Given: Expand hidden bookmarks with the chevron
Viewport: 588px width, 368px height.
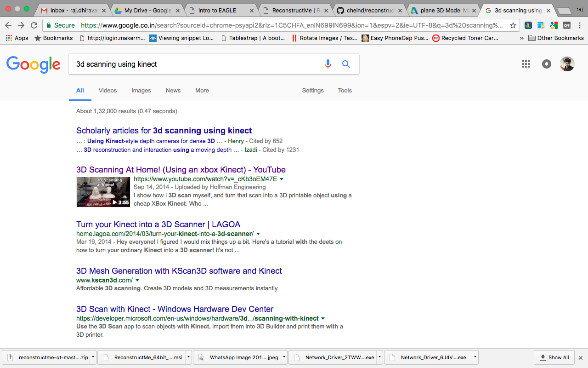Looking at the screenshot, I should pos(521,38).
